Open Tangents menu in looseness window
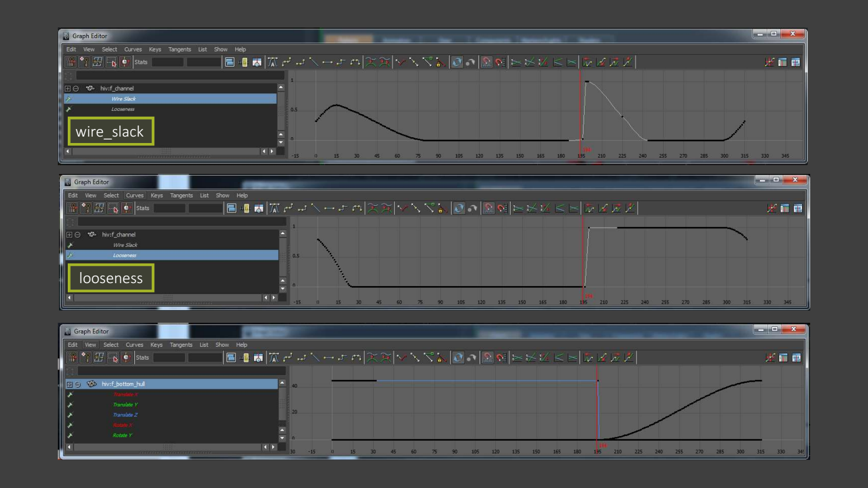This screenshot has width=868, height=488. [x=181, y=195]
